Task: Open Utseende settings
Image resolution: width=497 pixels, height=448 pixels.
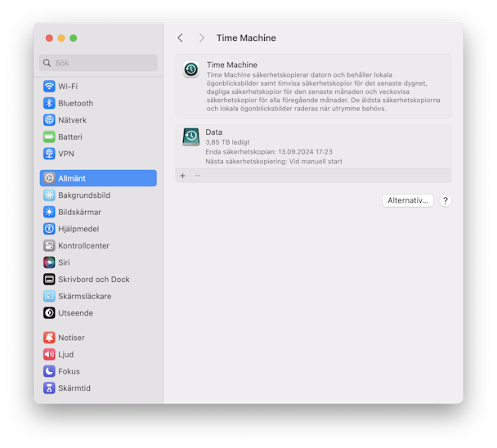Action: pyautogui.click(x=98, y=313)
